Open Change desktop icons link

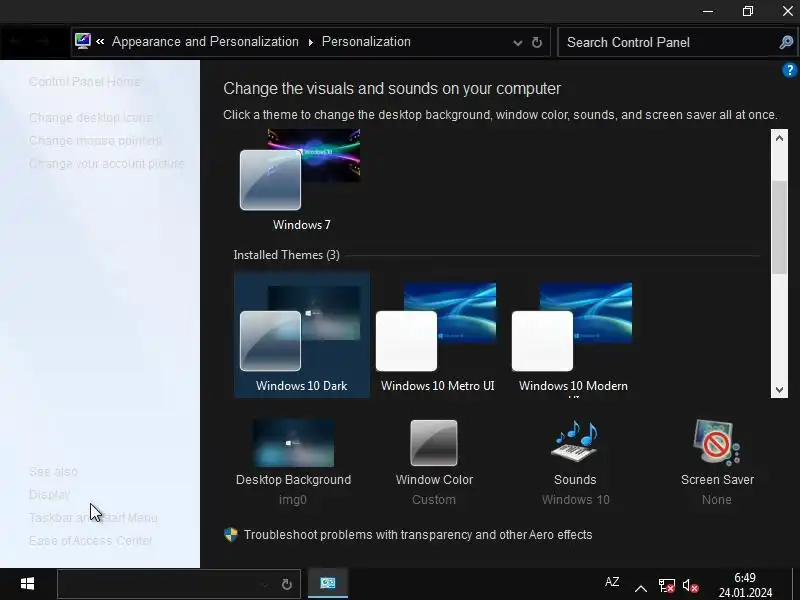pos(91,118)
